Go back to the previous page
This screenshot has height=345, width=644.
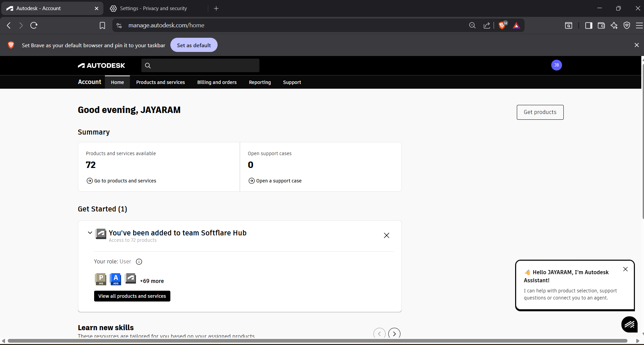tap(9, 25)
